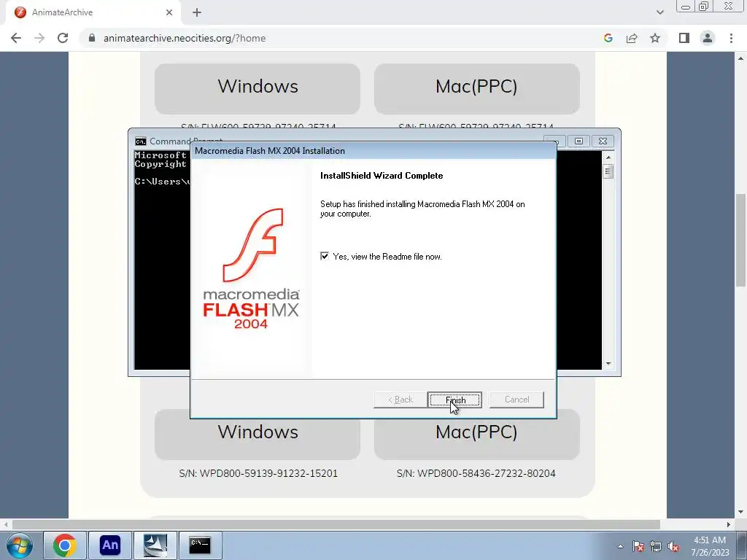The height and width of the screenshot is (560, 747).
Task: Uncheck 'Yes, view the Readme file now'
Action: pyautogui.click(x=325, y=256)
